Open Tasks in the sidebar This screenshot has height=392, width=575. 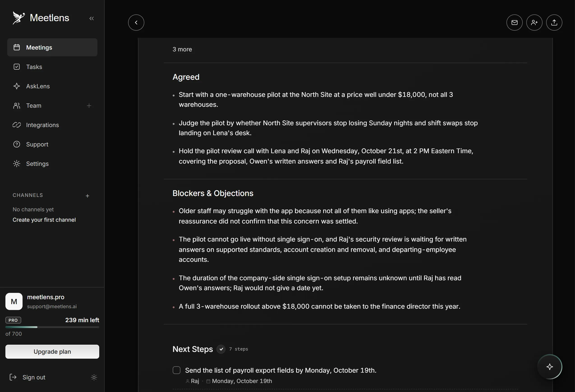52,67
